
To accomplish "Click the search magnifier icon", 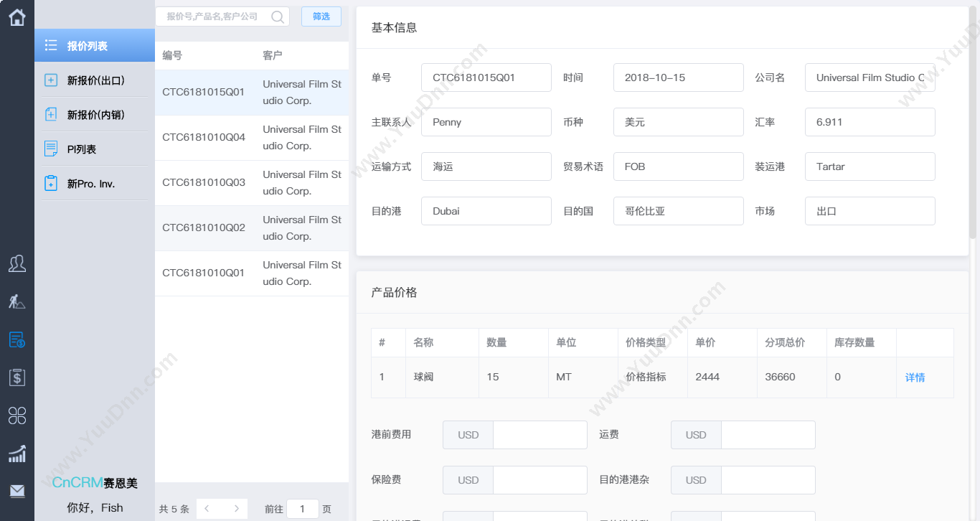I will (x=278, y=17).
